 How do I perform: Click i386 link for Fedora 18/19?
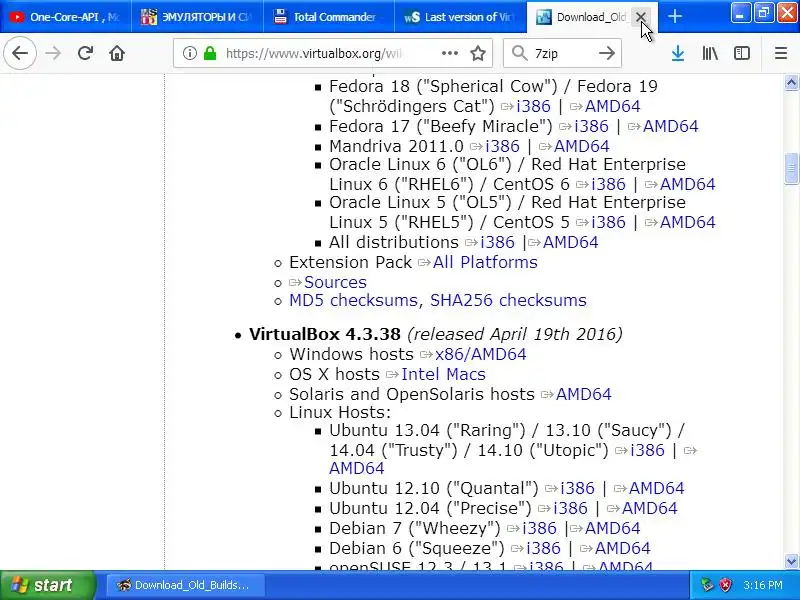point(533,106)
